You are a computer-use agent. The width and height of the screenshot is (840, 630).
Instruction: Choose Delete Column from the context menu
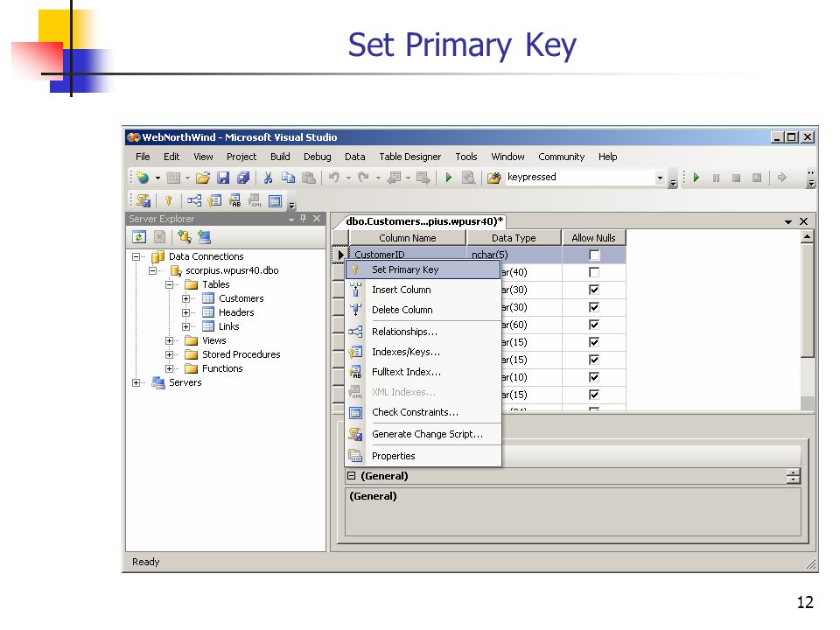coord(423,310)
